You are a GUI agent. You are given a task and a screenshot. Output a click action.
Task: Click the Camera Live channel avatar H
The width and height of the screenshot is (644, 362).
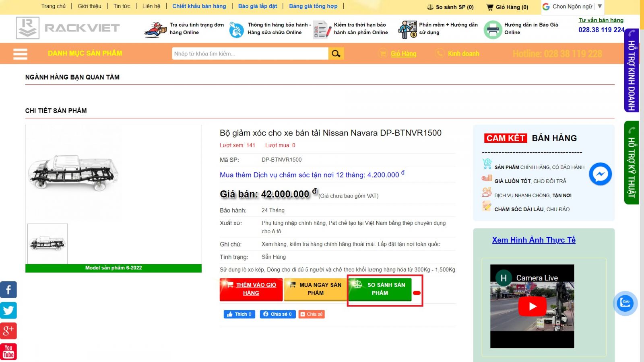[x=504, y=278]
